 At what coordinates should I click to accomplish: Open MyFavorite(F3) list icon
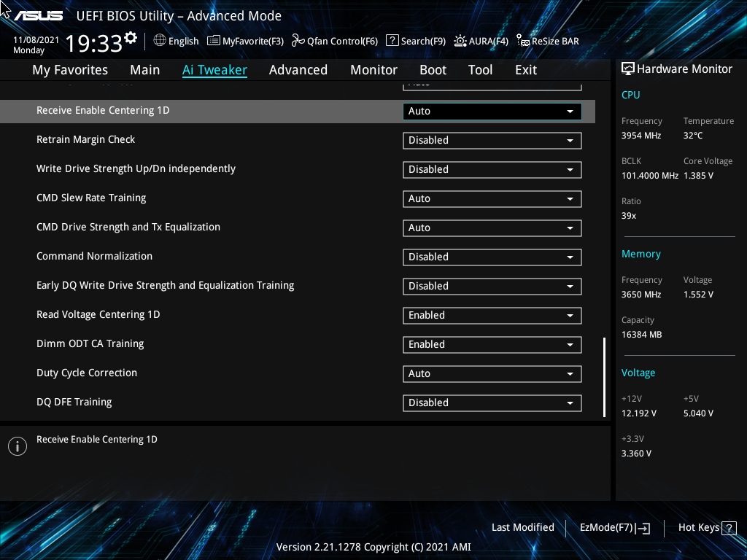coord(214,41)
